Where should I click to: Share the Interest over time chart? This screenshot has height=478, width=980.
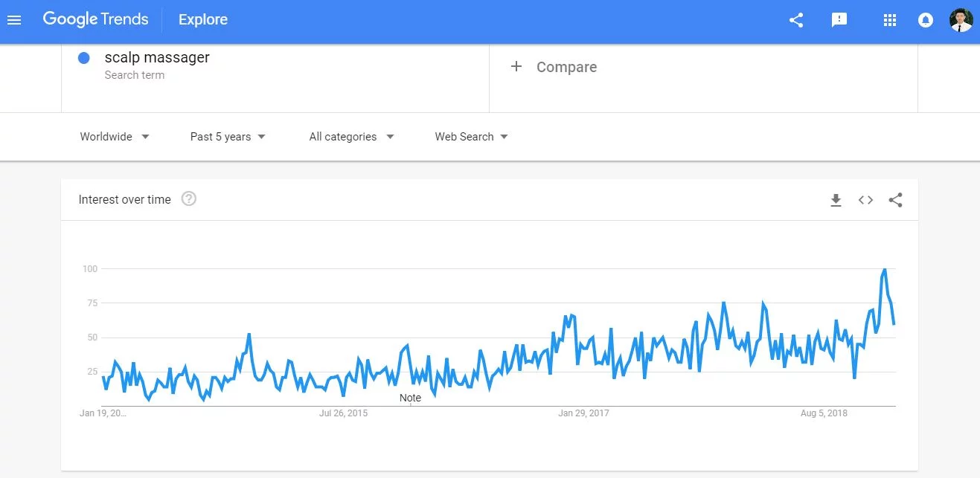(x=895, y=200)
